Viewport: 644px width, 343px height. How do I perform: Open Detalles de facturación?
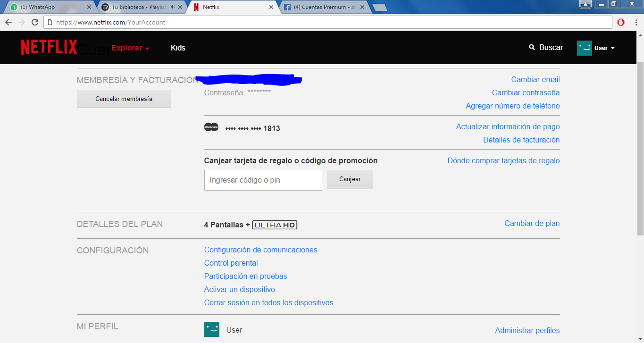[521, 140]
